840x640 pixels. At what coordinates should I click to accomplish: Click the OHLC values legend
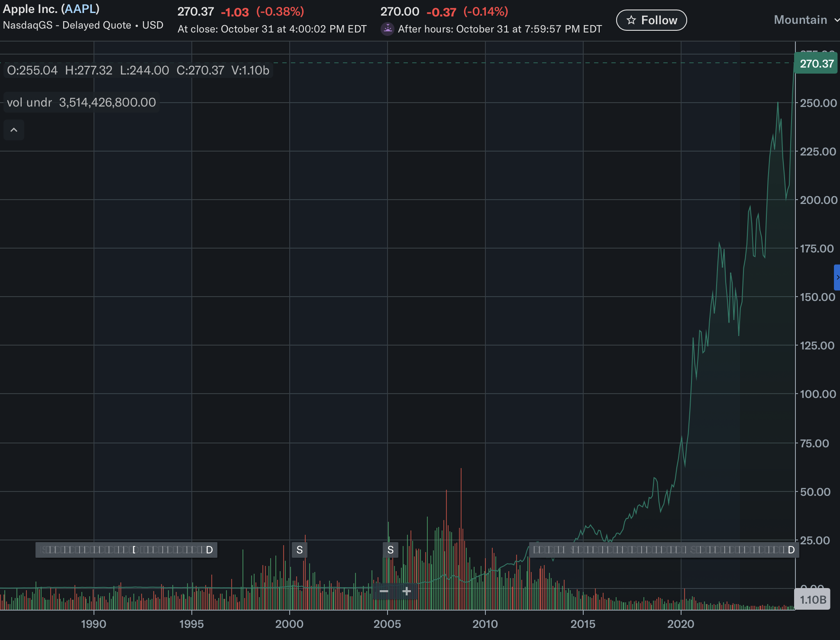click(x=138, y=70)
